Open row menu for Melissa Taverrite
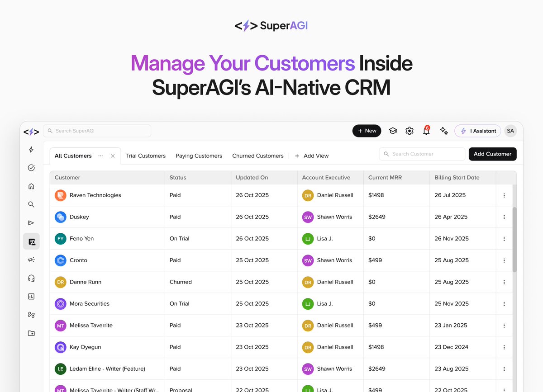This screenshot has width=543, height=392. 504,326
